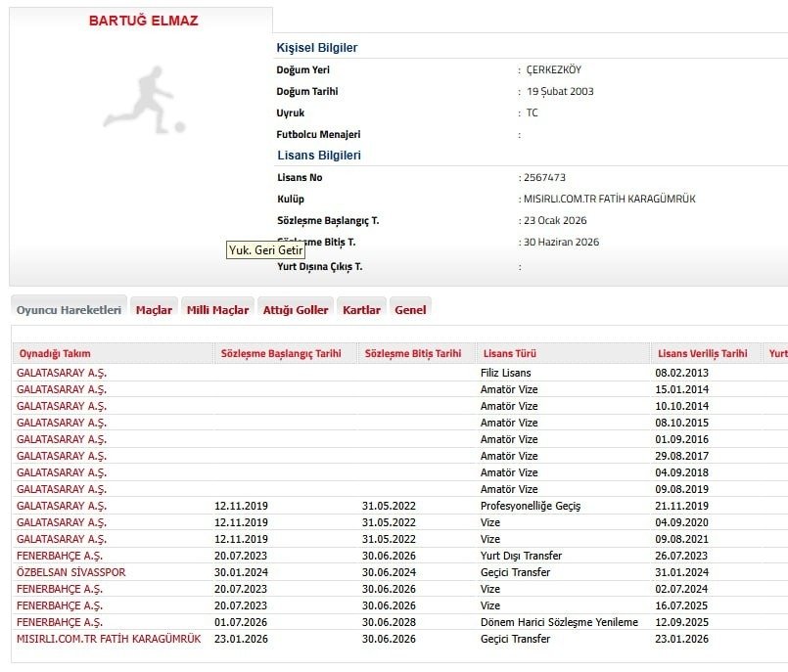
Task: Click the BARTUĞ ELMAZ player name heading
Action: (143, 21)
